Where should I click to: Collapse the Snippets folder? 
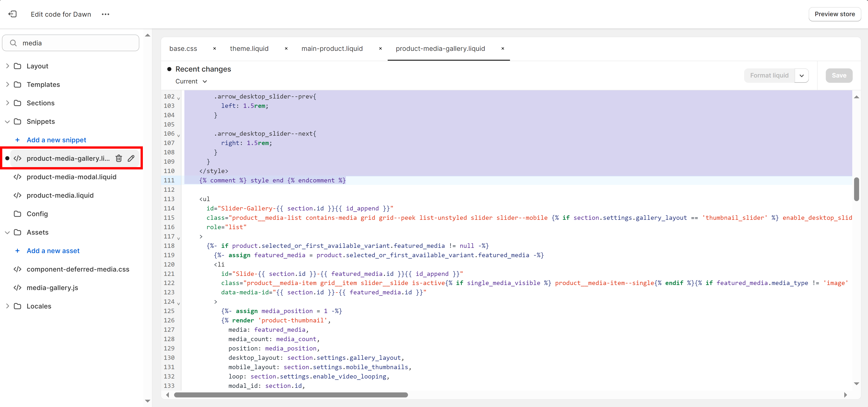click(x=7, y=122)
